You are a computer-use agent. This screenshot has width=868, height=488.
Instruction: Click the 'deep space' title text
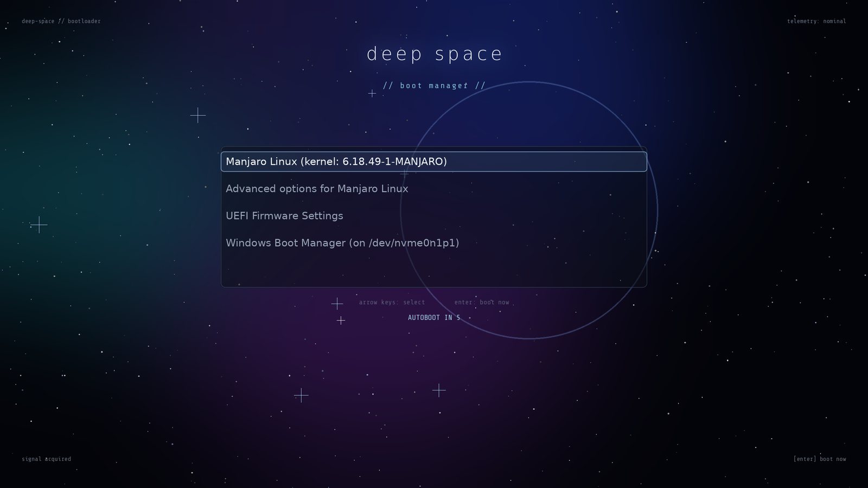pyautogui.click(x=435, y=54)
